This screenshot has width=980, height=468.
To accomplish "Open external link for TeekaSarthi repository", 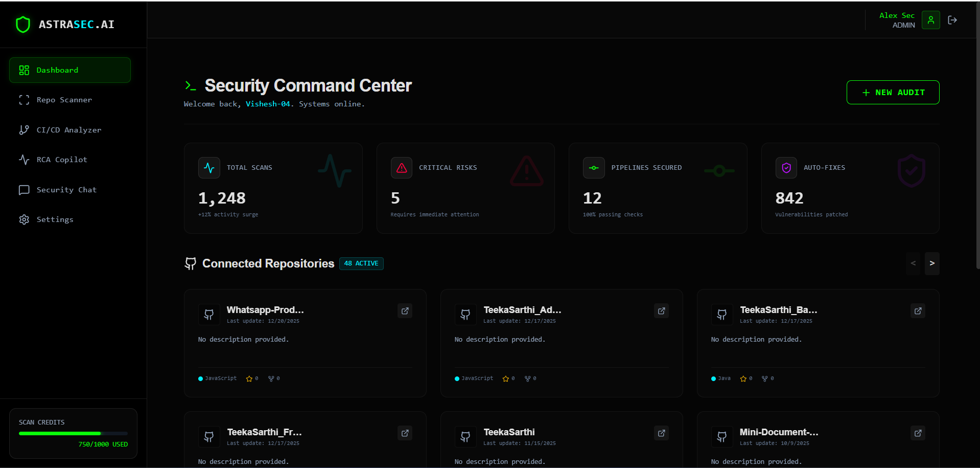I will (x=662, y=433).
